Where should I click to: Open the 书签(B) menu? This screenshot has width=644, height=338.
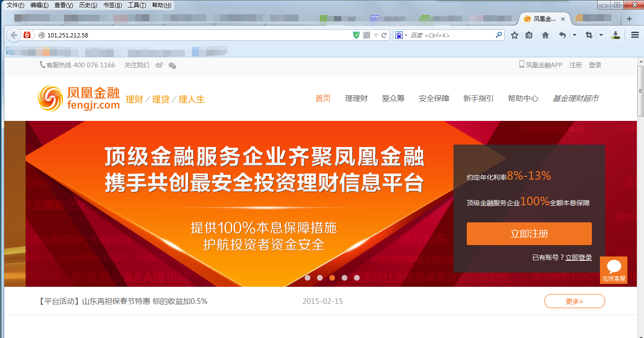click(x=112, y=5)
